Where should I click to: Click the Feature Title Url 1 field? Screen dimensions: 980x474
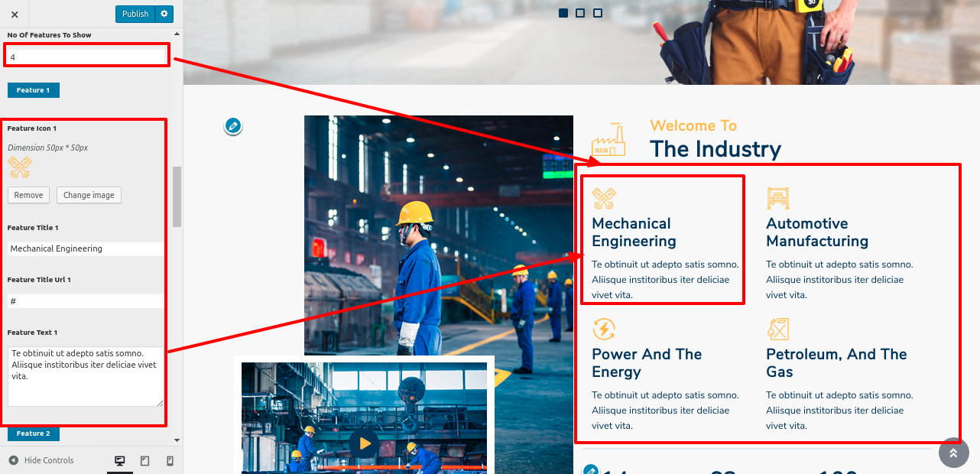86,301
